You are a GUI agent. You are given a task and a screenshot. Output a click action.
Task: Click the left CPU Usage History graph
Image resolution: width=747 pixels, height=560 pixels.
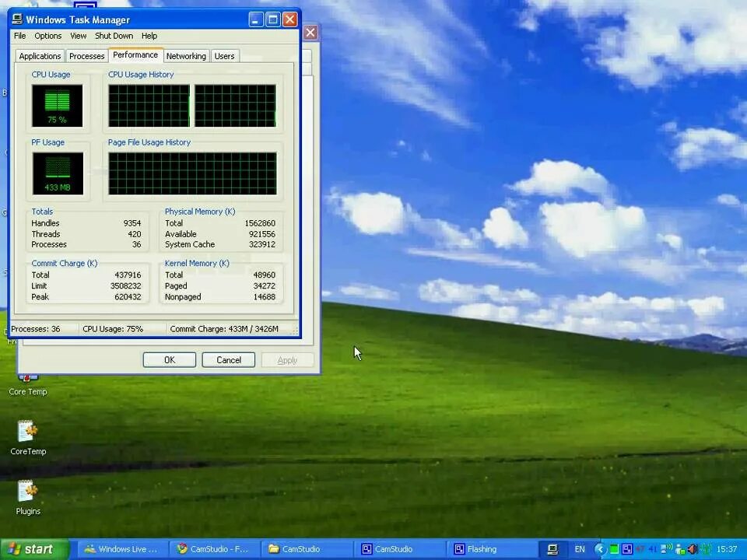(x=149, y=106)
